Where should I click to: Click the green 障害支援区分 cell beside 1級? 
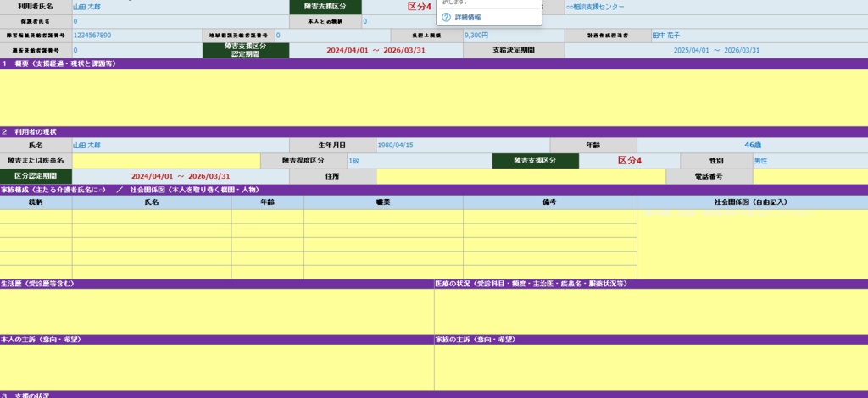click(536, 161)
